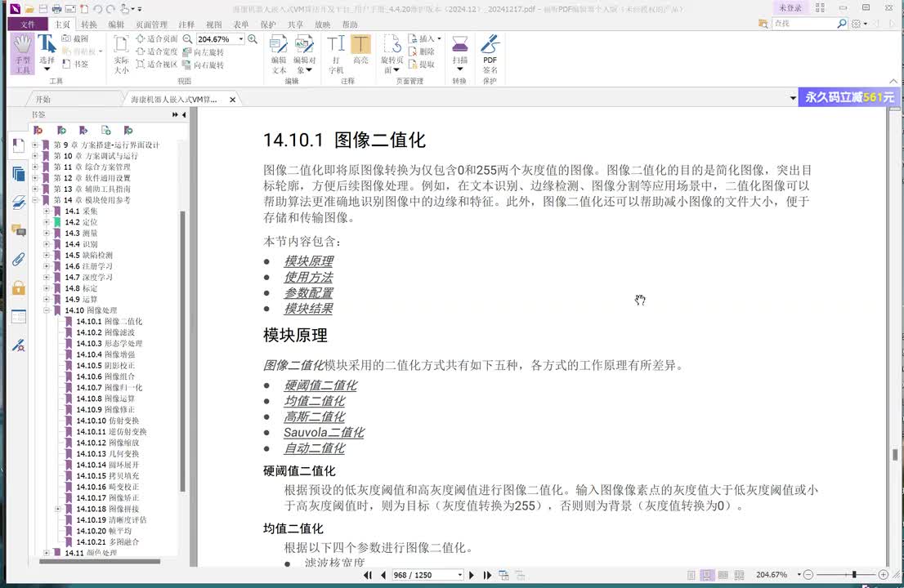Image resolution: width=904 pixels, height=588 pixels.
Task: Switch to facing pages view mode
Action: point(723,575)
